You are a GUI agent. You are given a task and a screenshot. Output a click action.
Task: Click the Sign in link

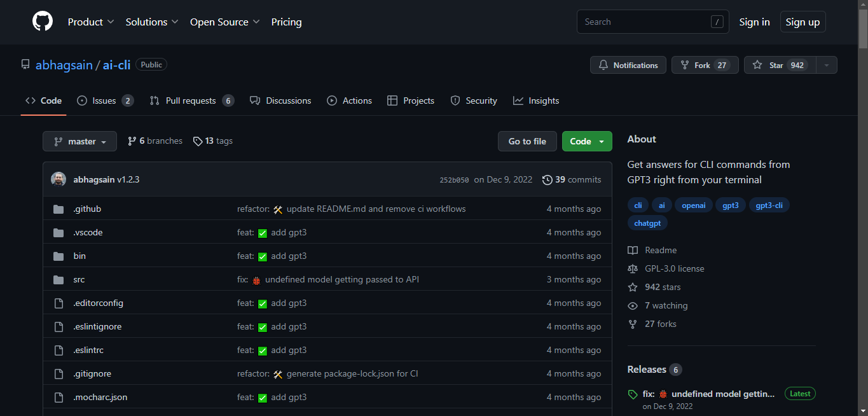tap(754, 22)
